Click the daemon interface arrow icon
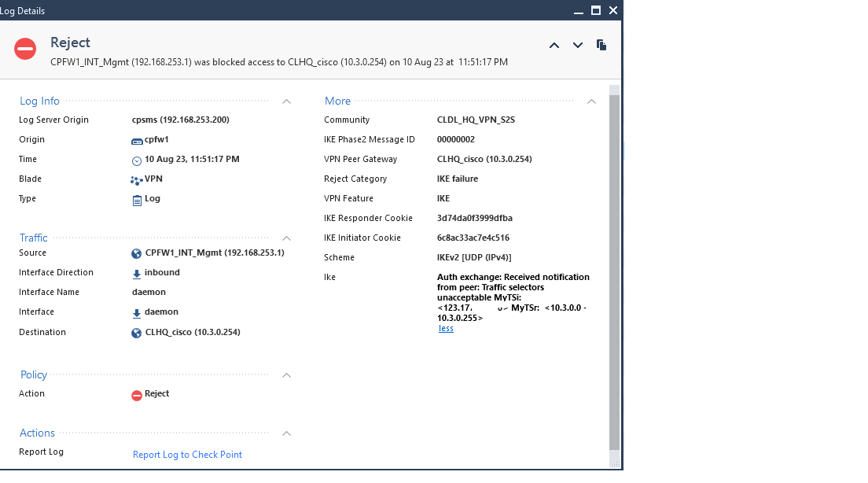Image resolution: width=868 pixels, height=483 pixels. click(x=138, y=312)
